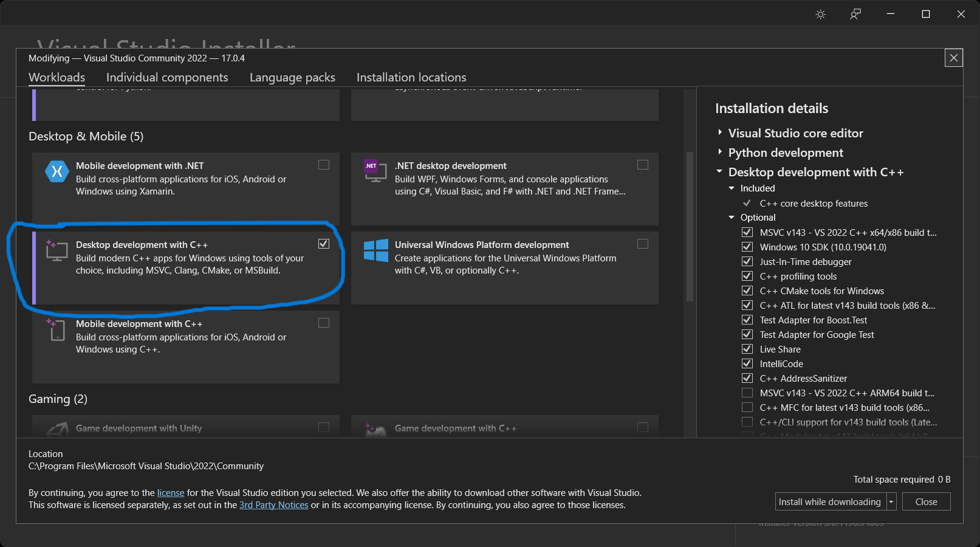Click the Mobile development with C++ icon

pos(57,329)
